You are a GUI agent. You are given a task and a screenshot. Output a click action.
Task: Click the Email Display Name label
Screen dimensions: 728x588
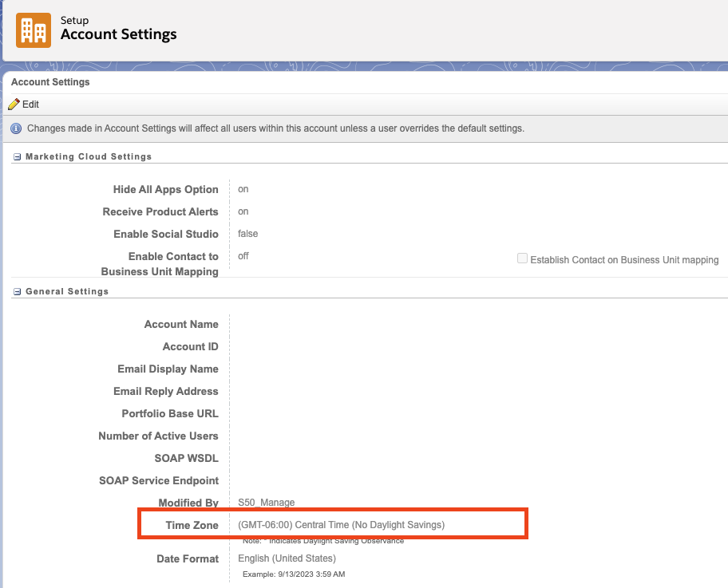(x=168, y=369)
